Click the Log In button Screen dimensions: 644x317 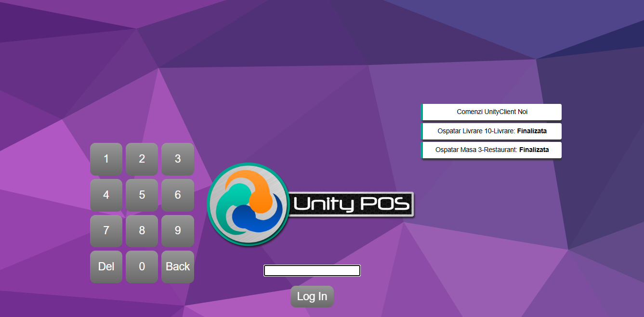pyautogui.click(x=312, y=296)
